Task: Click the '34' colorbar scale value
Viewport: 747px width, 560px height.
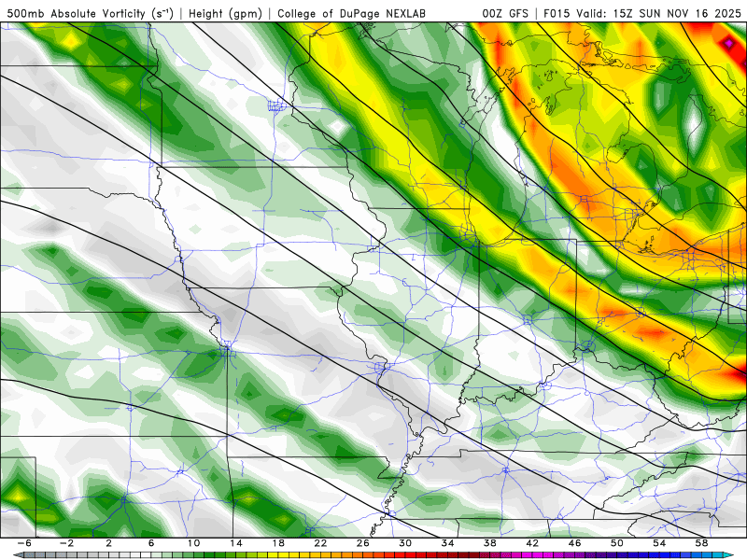Action: (x=447, y=543)
